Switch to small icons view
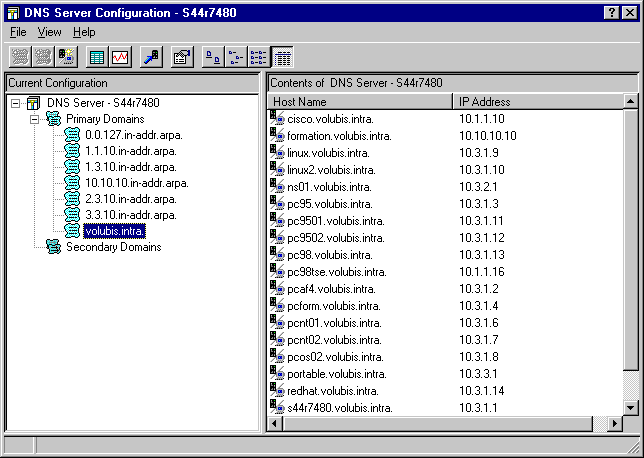 (236, 57)
